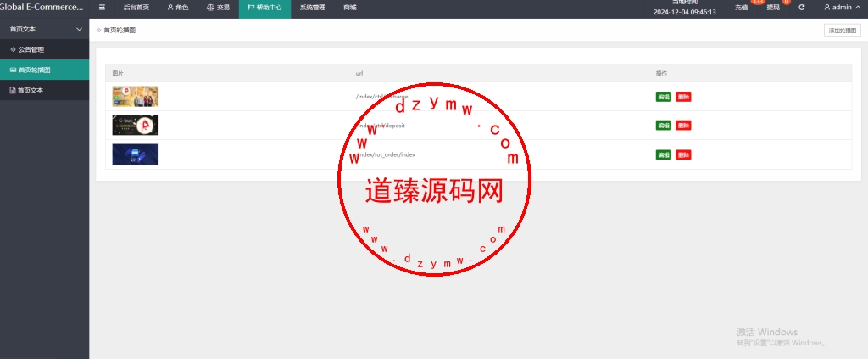Click the date-time 2024-12-04 09:46:13
Viewport: 868px width, 359px height.
[684, 12]
